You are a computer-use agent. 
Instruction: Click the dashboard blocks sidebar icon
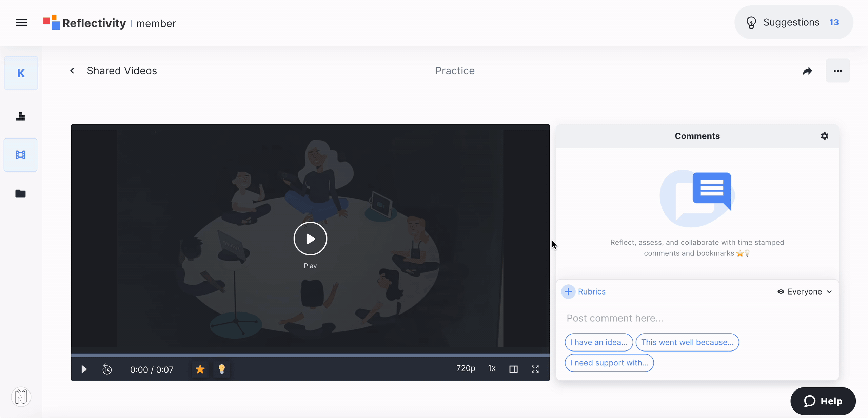point(21,117)
